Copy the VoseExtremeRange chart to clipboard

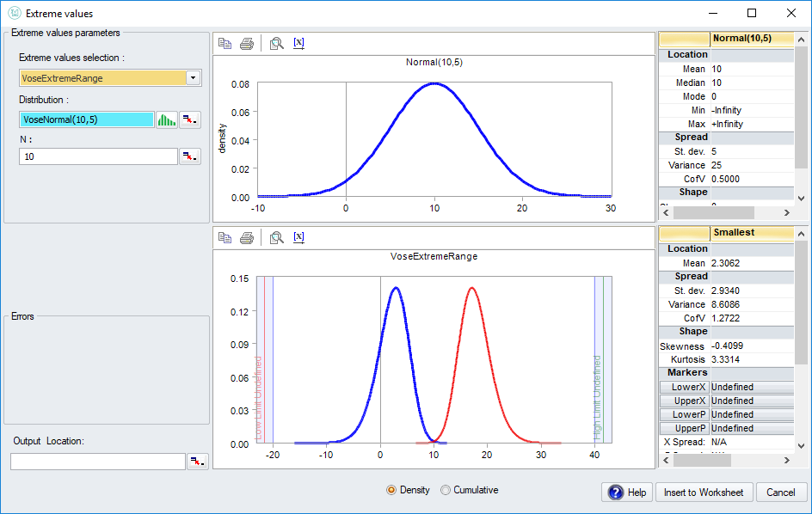(x=225, y=237)
